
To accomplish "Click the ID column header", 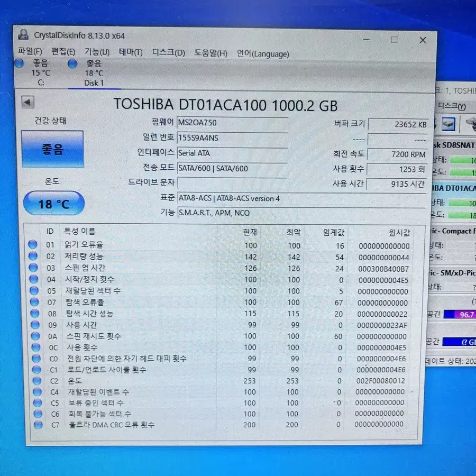I will [50, 231].
